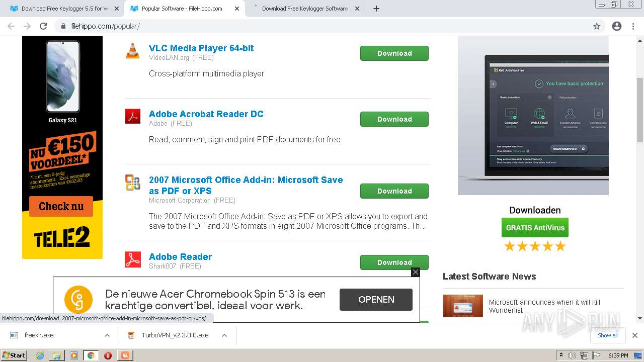Close the downloads bar
The image size is (644, 362).
635,335
